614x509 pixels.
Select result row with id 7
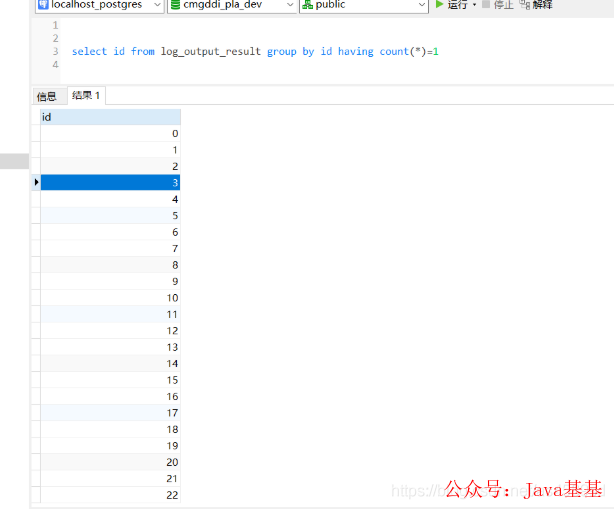click(x=110, y=249)
